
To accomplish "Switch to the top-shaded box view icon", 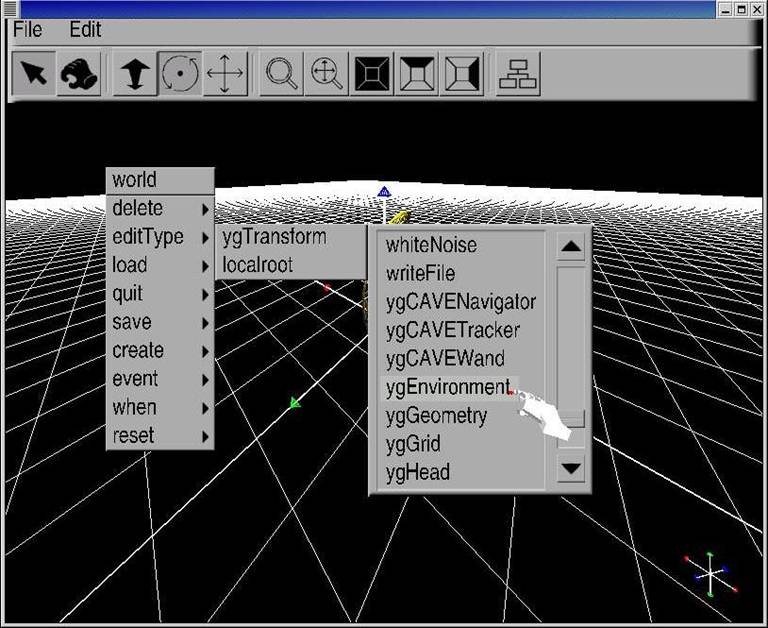I will [x=417, y=73].
